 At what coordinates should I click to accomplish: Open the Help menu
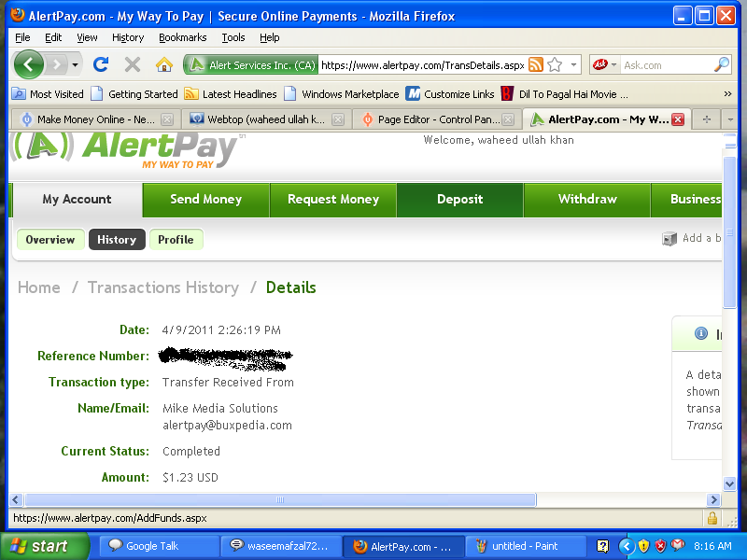pyautogui.click(x=269, y=37)
